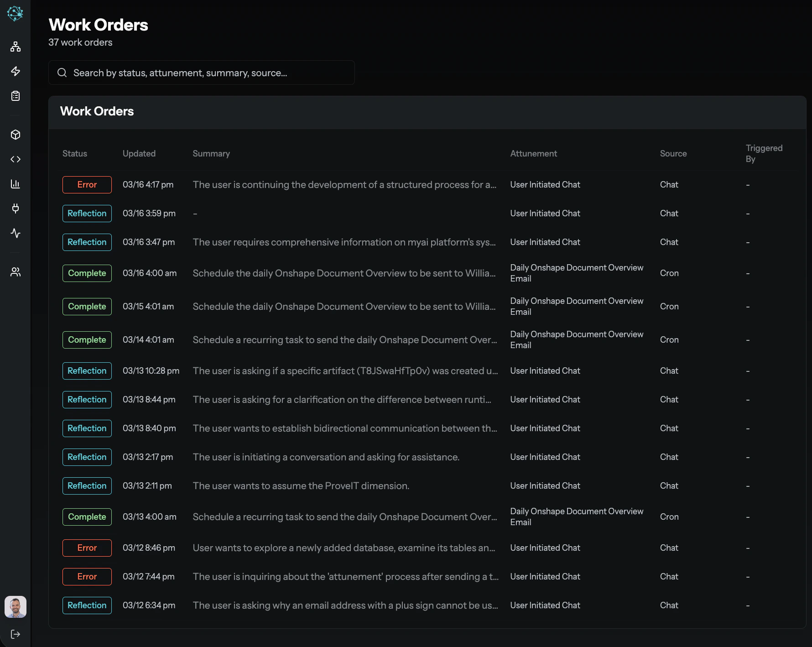
Task: Sign out using the logout icon
Action: [16, 634]
